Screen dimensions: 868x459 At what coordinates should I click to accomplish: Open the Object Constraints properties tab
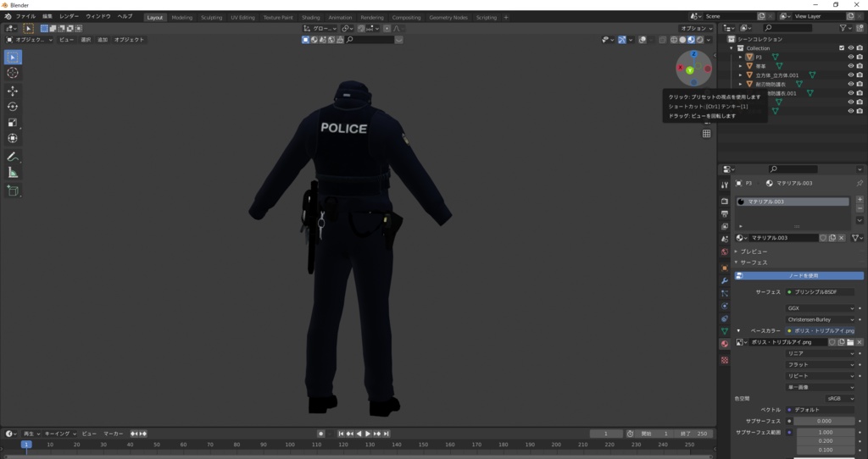click(725, 318)
